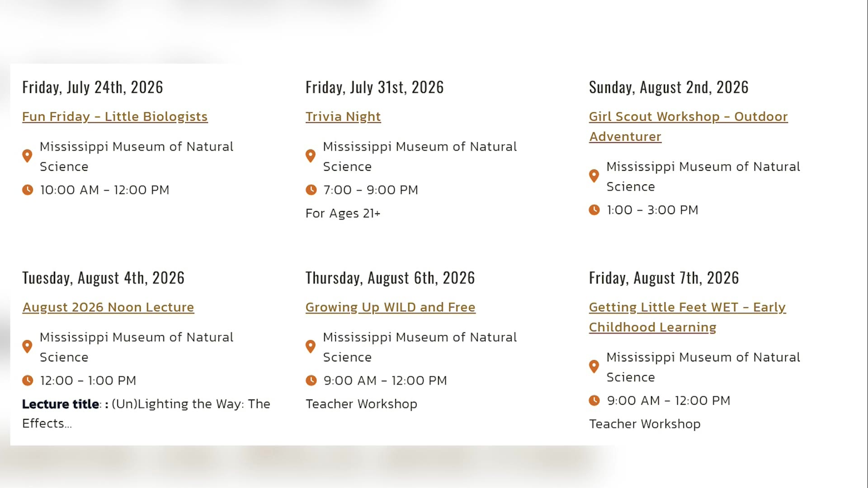Click clock icon beside 1:00 - 3:00 PM
Viewport: 868px width, 488px height.
tap(594, 210)
